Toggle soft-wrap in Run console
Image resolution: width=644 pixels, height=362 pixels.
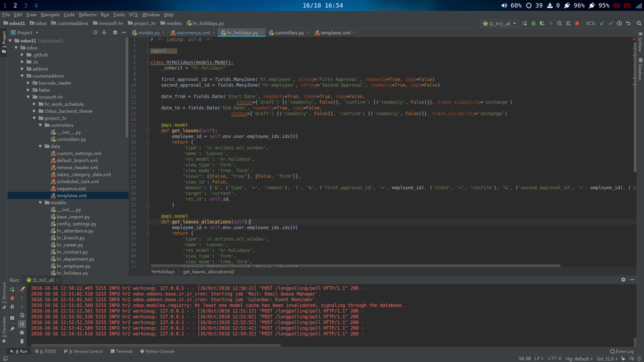pyautogui.click(x=22, y=315)
